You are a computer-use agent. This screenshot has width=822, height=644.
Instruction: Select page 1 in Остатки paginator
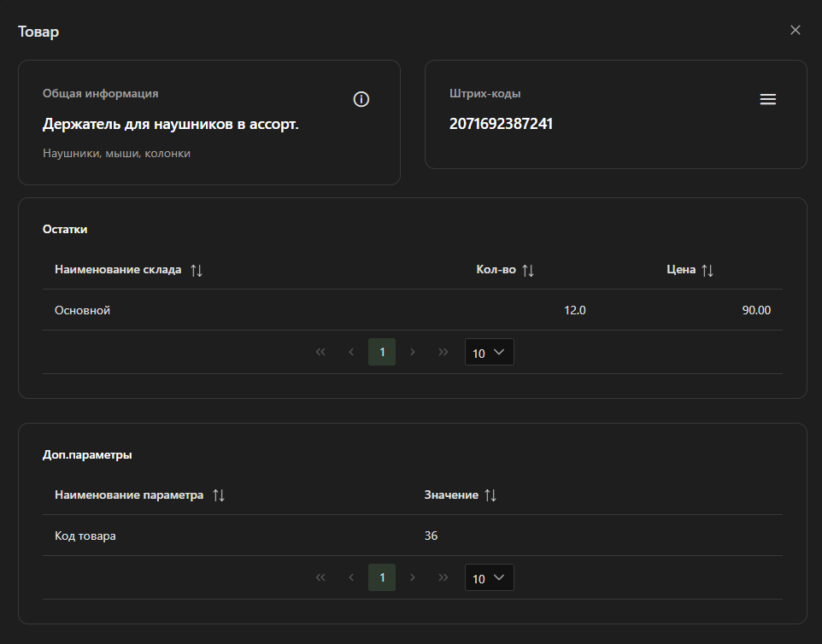click(382, 352)
